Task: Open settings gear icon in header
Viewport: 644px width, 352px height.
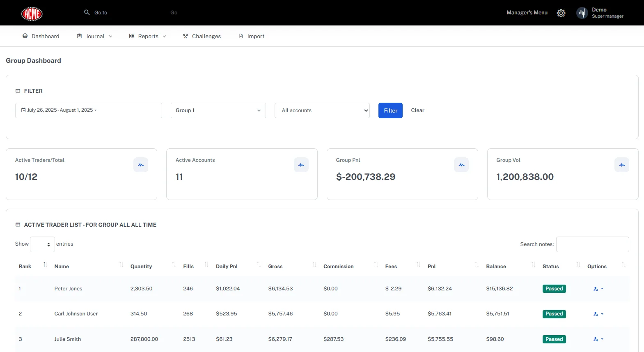Action: (561, 13)
